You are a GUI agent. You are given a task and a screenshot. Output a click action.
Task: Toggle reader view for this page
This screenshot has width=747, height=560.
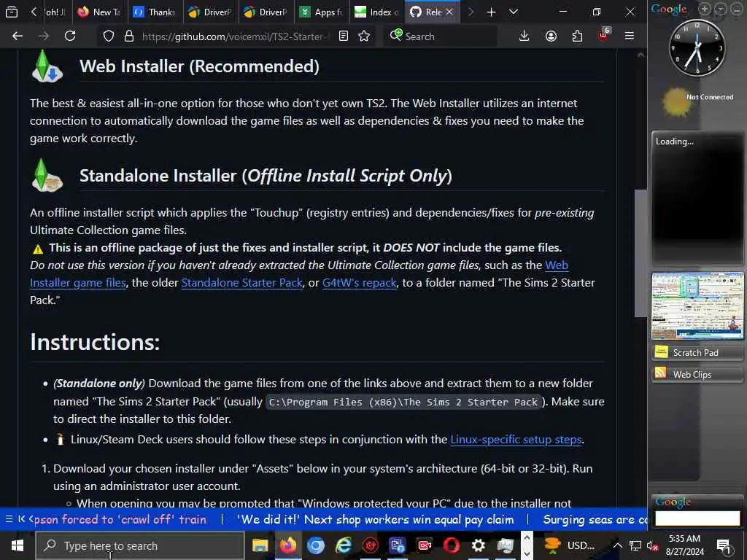coord(344,36)
